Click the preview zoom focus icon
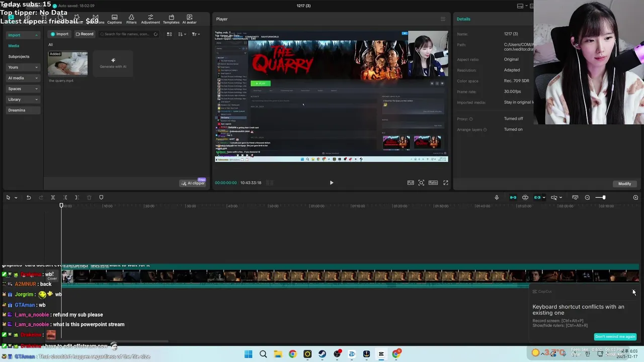 coord(421,183)
